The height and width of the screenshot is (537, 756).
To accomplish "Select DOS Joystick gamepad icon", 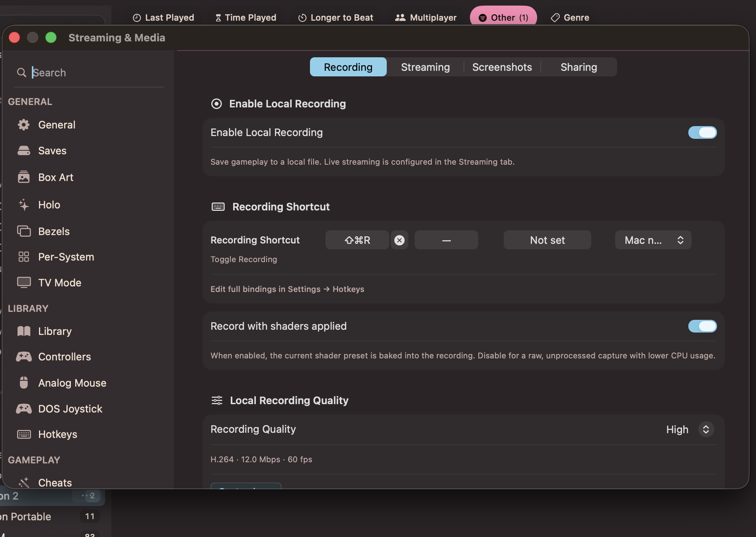I will (24, 409).
